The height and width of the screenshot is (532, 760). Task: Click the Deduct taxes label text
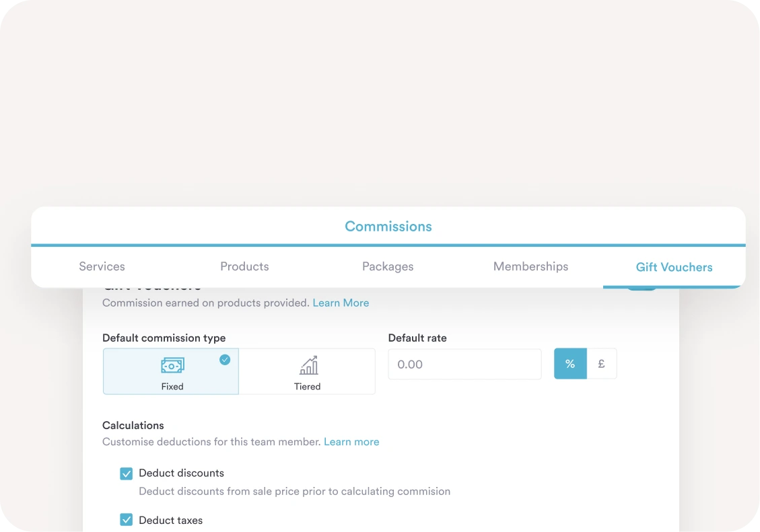pyautogui.click(x=170, y=520)
